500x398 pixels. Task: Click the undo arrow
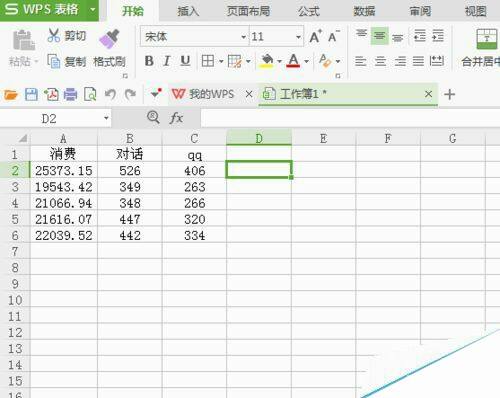tap(110, 95)
